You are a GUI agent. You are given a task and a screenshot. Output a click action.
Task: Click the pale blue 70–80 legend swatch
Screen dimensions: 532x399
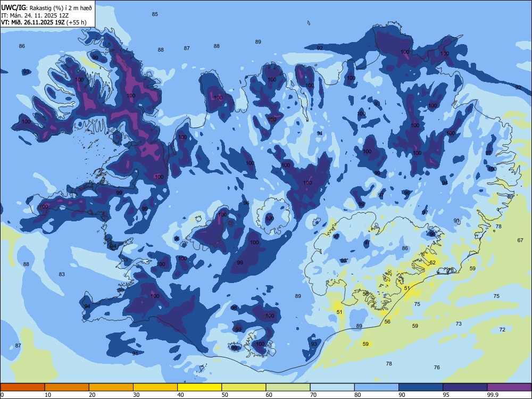[332, 387]
